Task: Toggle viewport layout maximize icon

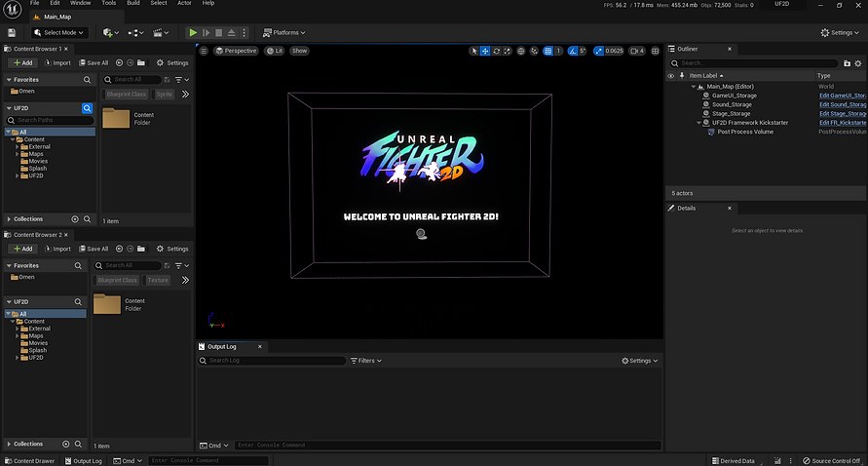Action: coord(656,51)
